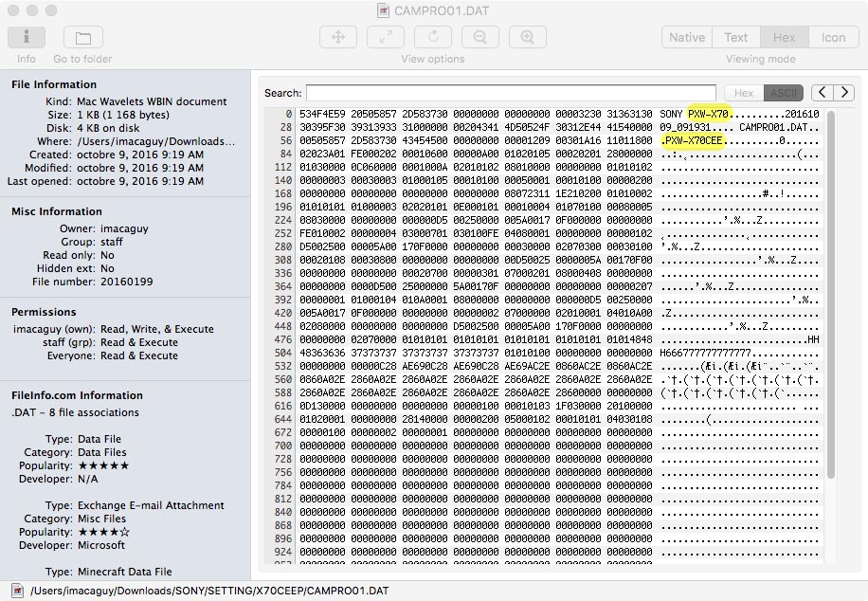The width and height of the screenshot is (868, 601).
Task: Go to next search result arrow
Action: [843, 93]
